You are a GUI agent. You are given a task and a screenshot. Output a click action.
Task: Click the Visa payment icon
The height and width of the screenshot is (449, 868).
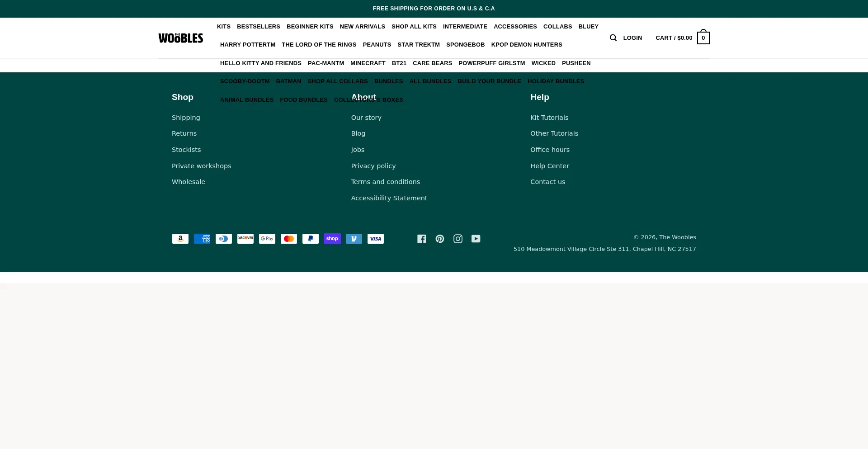click(376, 239)
